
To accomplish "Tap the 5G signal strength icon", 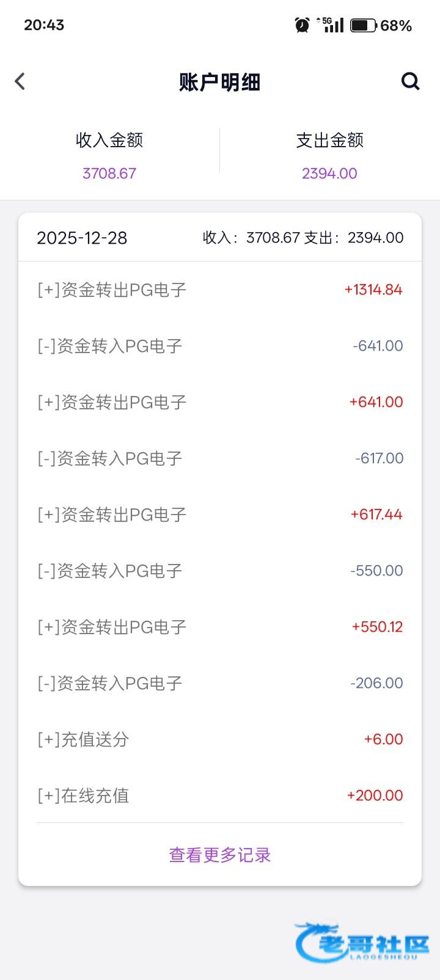I will pyautogui.click(x=331, y=25).
